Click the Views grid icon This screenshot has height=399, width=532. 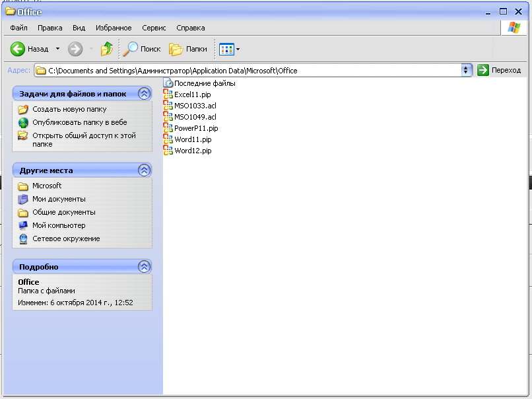226,49
